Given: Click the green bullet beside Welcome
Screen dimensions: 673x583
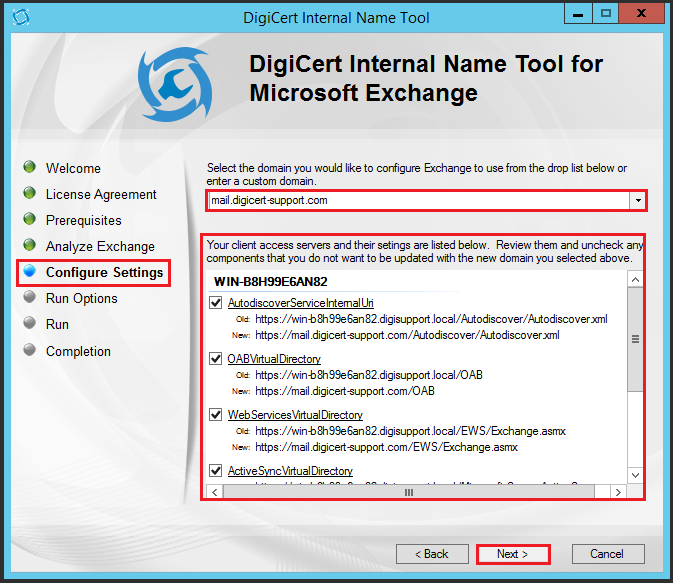Looking at the screenshot, I should pyautogui.click(x=30, y=167).
